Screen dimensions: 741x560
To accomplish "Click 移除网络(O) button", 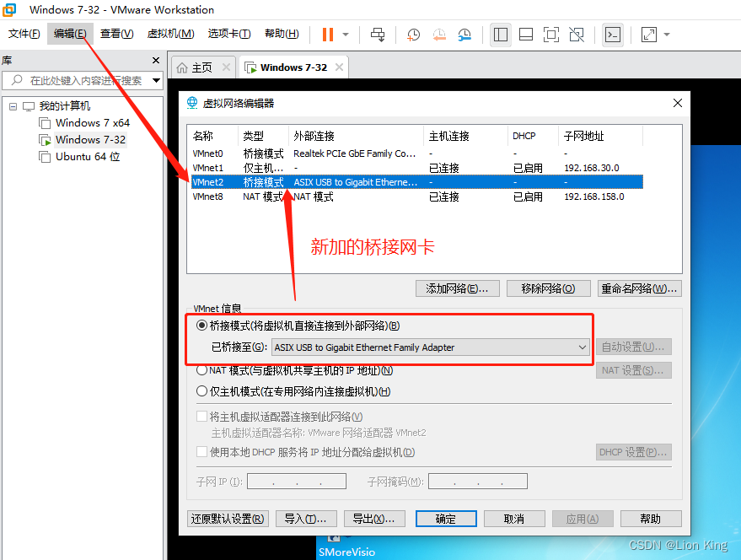I will click(548, 288).
